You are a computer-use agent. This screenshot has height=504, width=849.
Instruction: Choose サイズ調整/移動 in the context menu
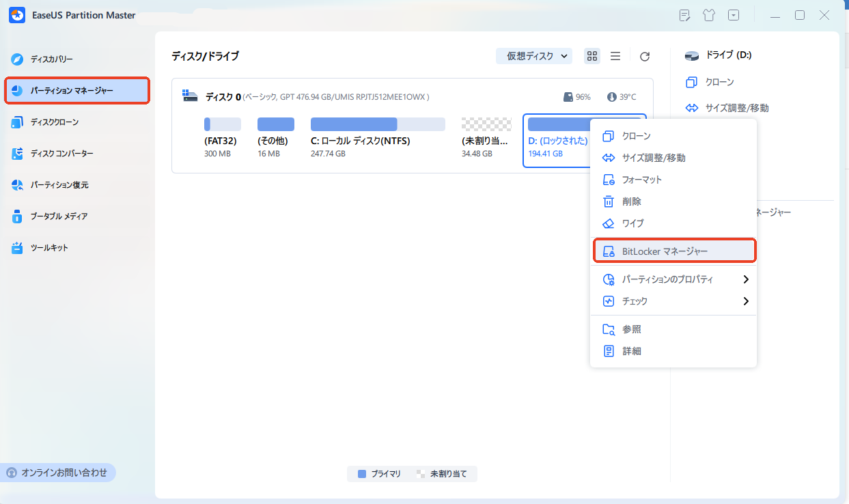[673, 158]
